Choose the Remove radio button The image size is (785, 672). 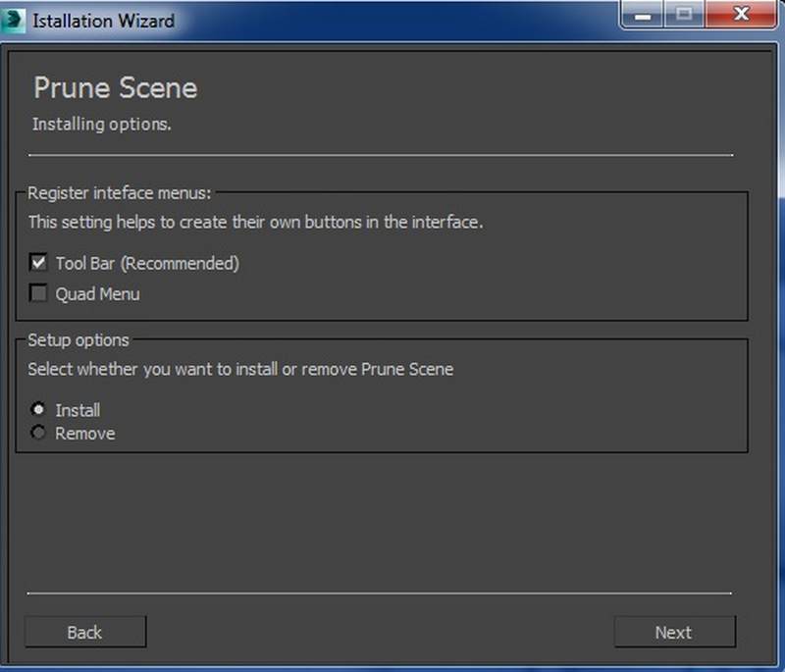pos(39,433)
